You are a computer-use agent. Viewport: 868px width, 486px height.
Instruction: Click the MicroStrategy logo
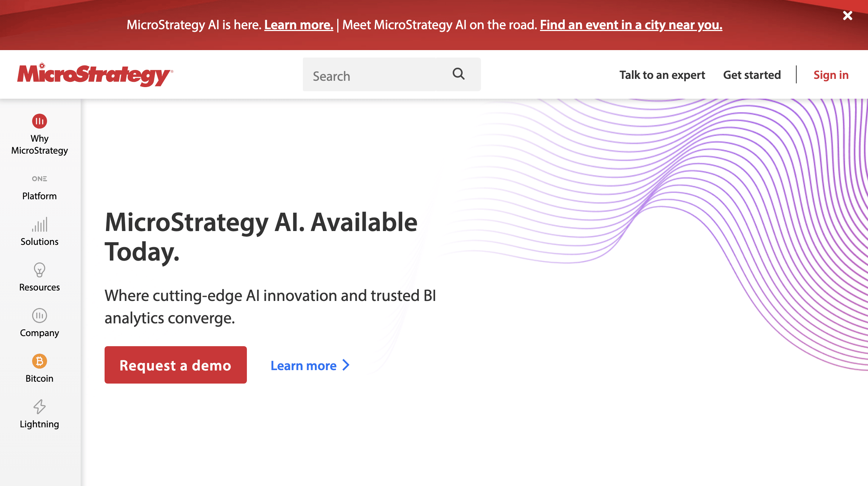pos(95,74)
